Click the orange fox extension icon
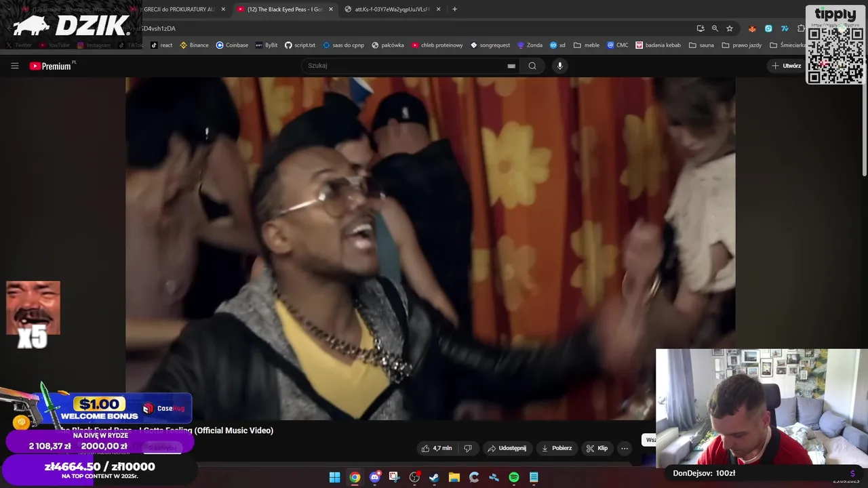The height and width of the screenshot is (488, 868). point(752,28)
